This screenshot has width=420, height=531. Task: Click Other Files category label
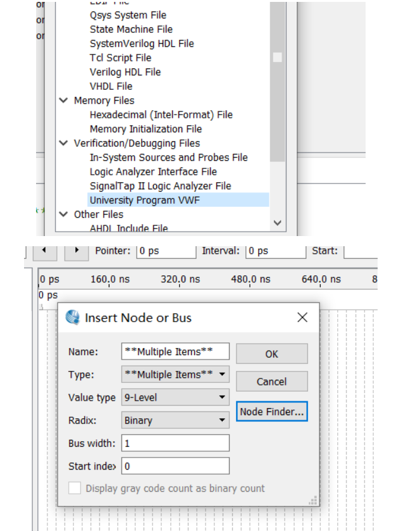click(x=99, y=215)
